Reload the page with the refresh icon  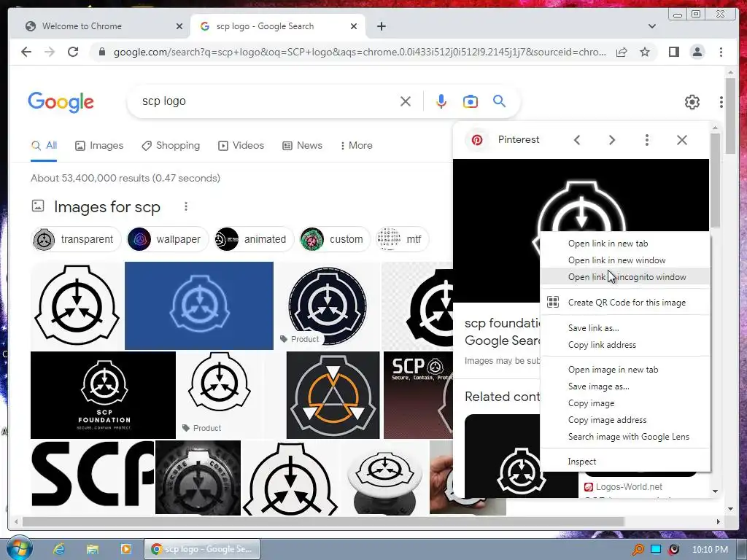tap(73, 52)
